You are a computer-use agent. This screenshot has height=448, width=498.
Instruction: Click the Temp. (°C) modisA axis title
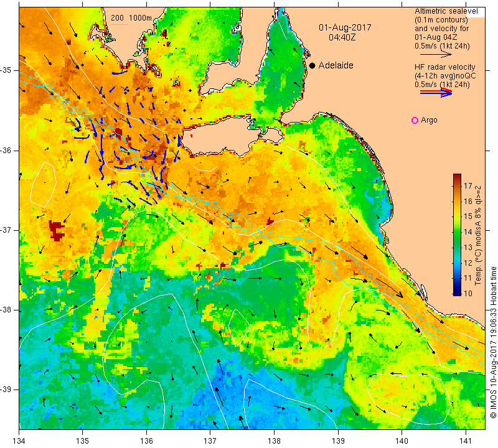point(478,235)
